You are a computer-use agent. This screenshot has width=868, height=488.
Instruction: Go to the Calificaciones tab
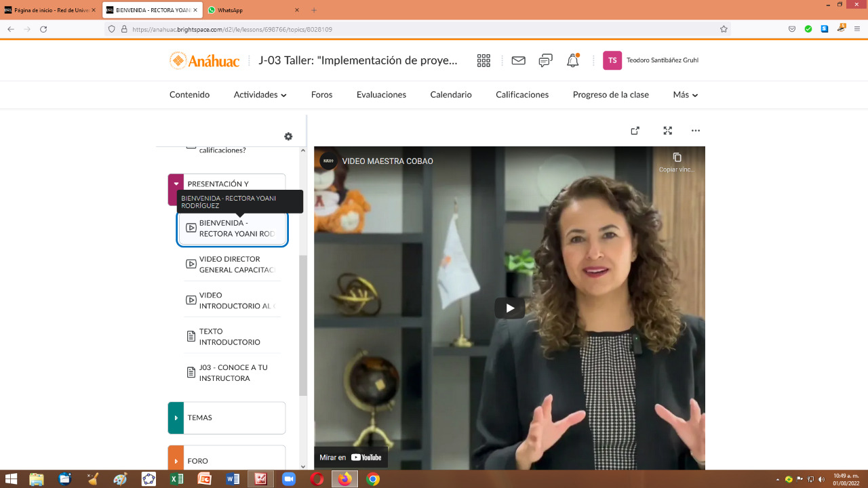522,95
